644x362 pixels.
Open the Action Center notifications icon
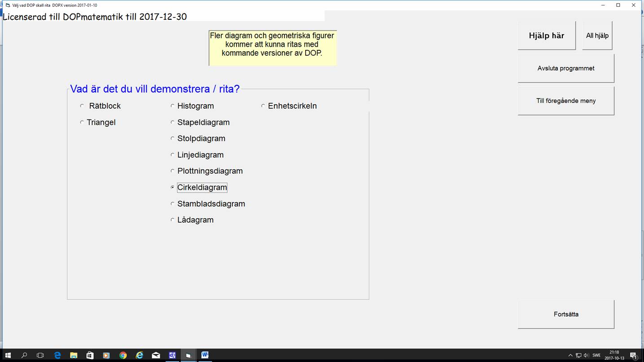(x=633, y=355)
